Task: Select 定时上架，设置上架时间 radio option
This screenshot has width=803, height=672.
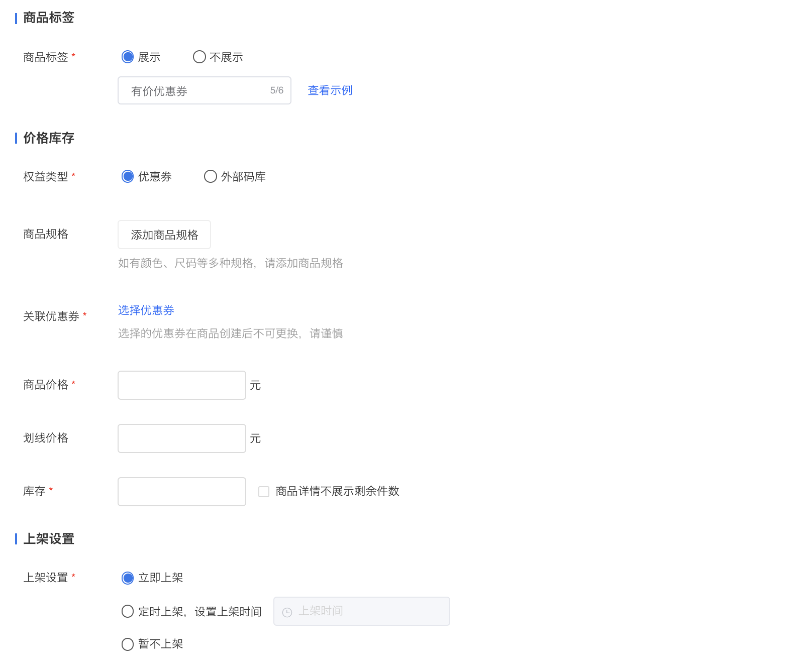Action: point(128,611)
